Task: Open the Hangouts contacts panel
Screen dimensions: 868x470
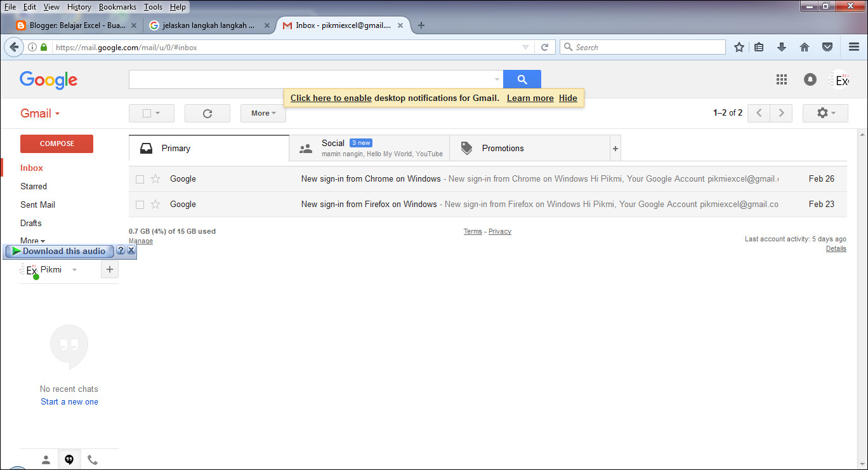Action: click(x=46, y=459)
